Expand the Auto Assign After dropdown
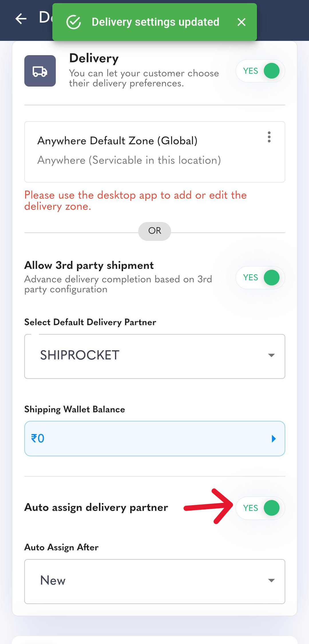309x644 pixels. click(155, 581)
